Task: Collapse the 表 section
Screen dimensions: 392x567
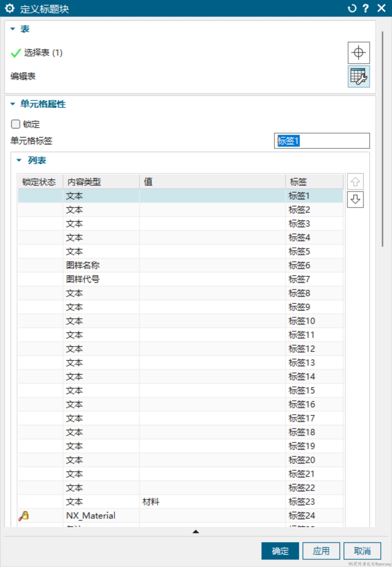Action: tap(13, 29)
